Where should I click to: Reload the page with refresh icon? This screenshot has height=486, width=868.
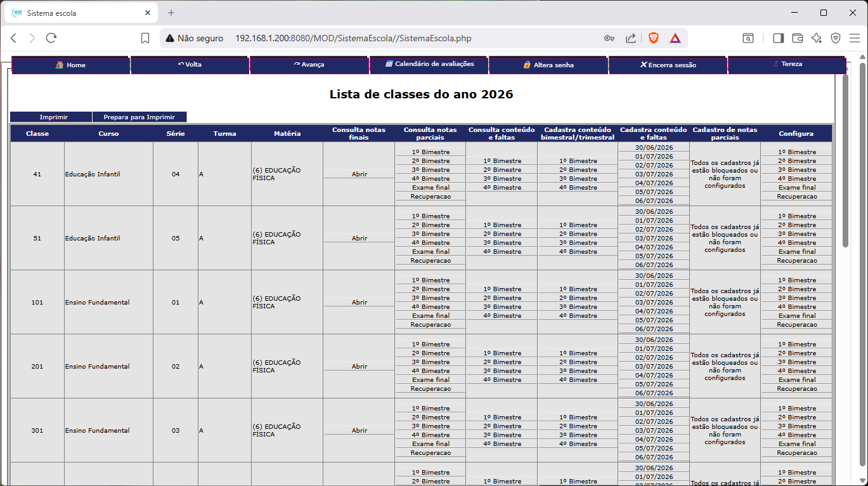[51, 38]
